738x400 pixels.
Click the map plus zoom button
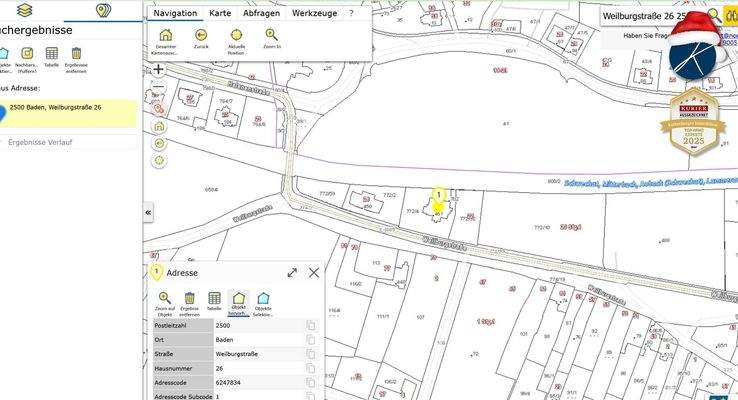click(x=159, y=70)
